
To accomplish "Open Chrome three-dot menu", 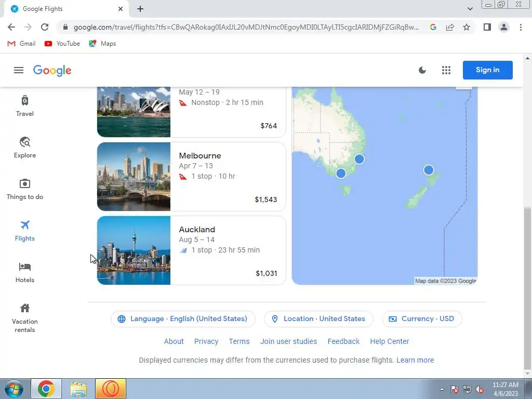I will click(521, 27).
